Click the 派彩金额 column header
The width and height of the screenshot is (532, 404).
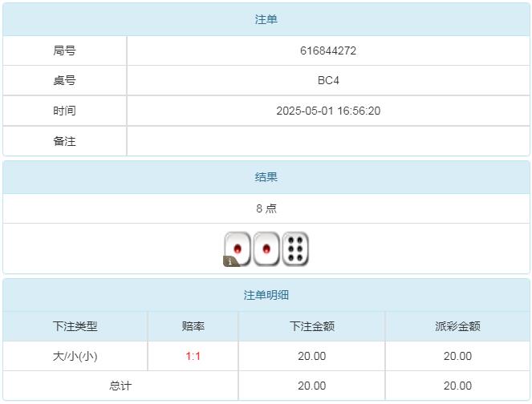457,326
